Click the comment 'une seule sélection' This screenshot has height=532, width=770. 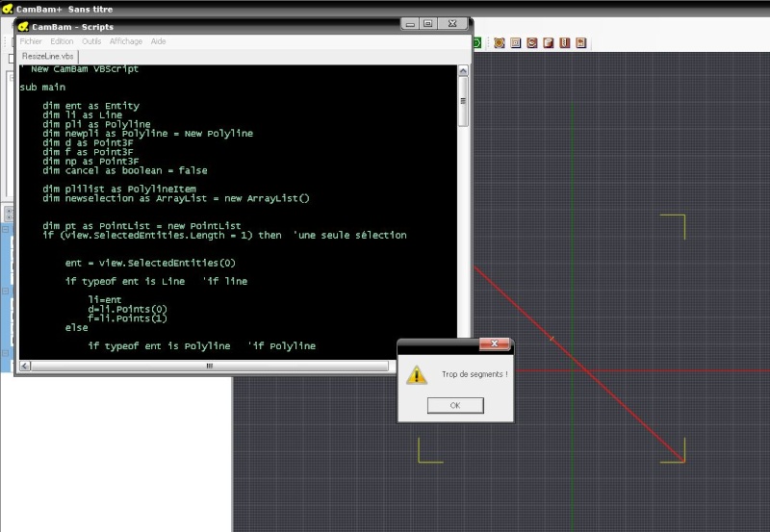click(350, 235)
